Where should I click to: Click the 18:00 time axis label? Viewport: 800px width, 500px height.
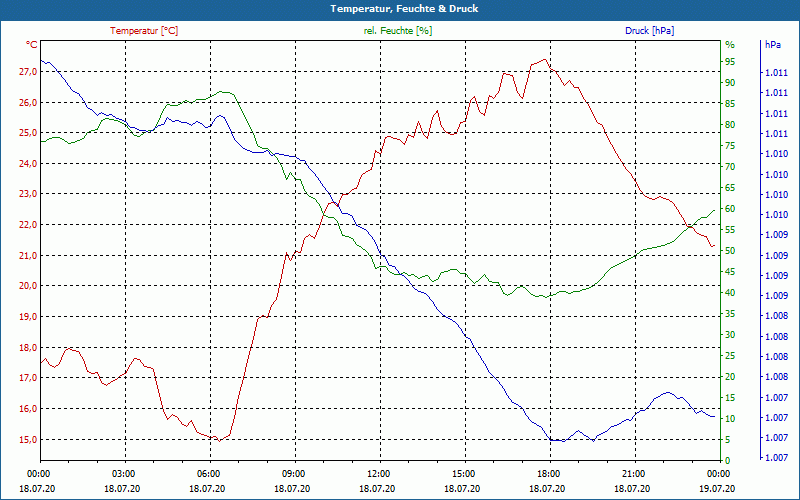coord(548,473)
